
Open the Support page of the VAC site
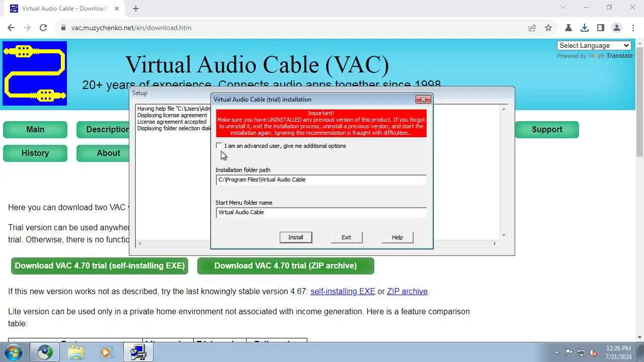coord(547,129)
